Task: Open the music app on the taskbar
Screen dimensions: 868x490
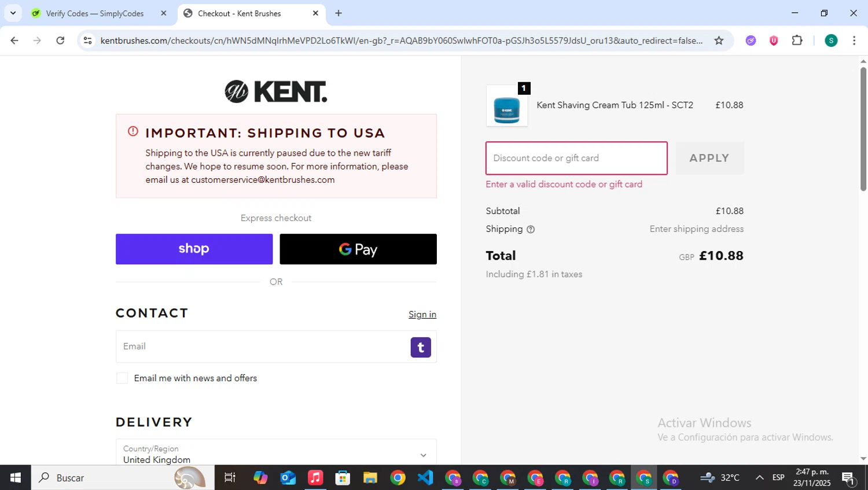Action: click(315, 478)
